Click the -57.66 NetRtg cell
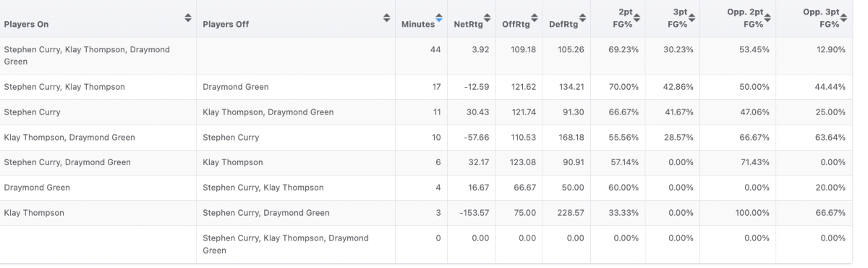Viewport: 868px width, 268px height. [477, 137]
